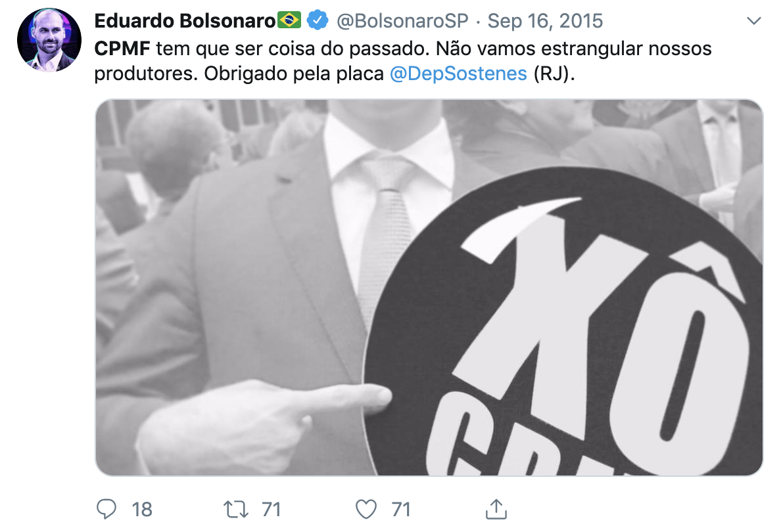The image size is (781, 532).
Task: Click the retweet count 71
Action: (x=272, y=510)
